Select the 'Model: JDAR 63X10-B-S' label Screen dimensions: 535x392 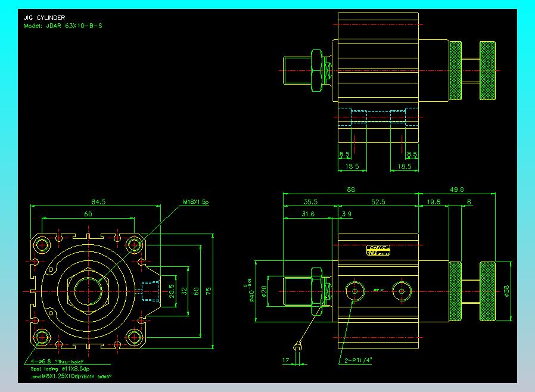pyautogui.click(x=63, y=26)
